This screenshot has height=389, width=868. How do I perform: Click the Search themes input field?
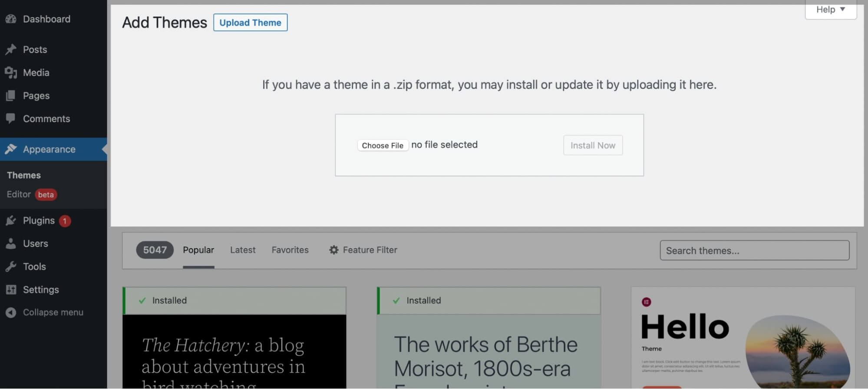point(755,250)
